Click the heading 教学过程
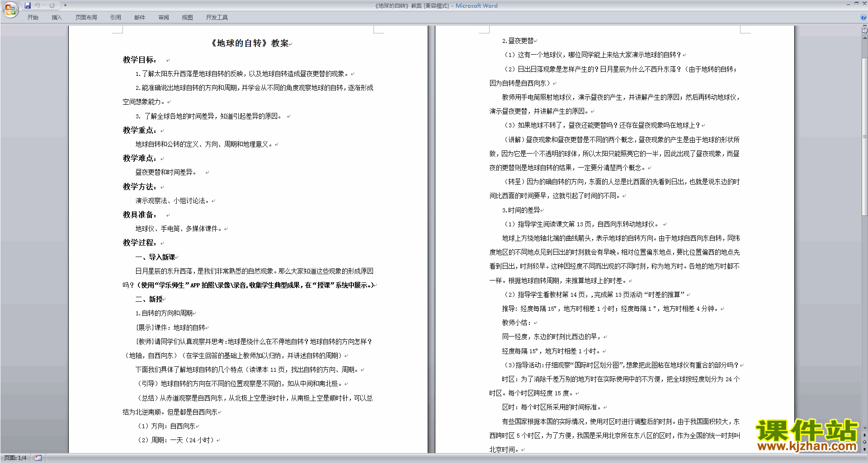868x463 pixels. (x=140, y=243)
